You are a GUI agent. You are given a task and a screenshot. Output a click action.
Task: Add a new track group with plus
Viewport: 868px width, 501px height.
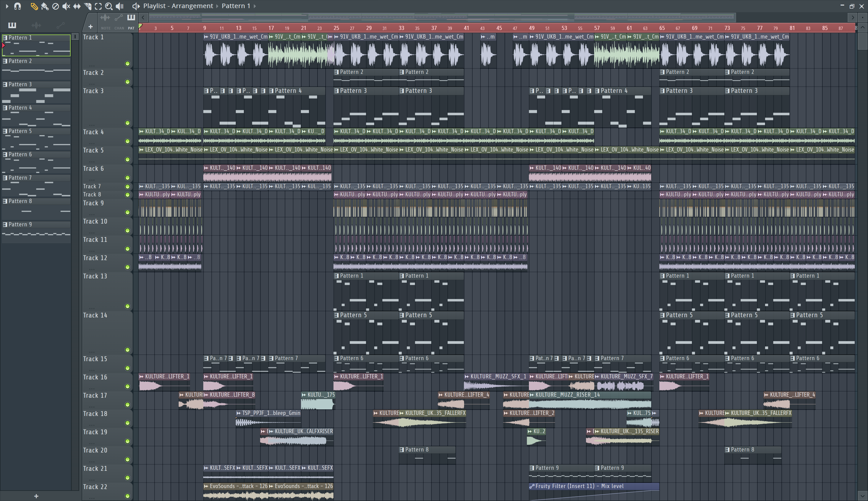click(x=90, y=27)
